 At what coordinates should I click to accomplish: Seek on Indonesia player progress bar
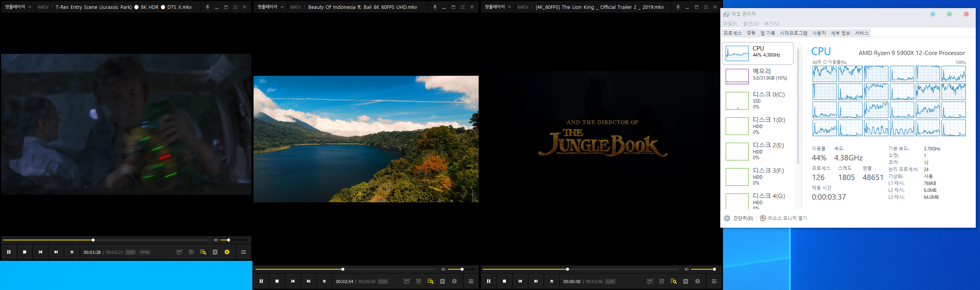pos(346,269)
